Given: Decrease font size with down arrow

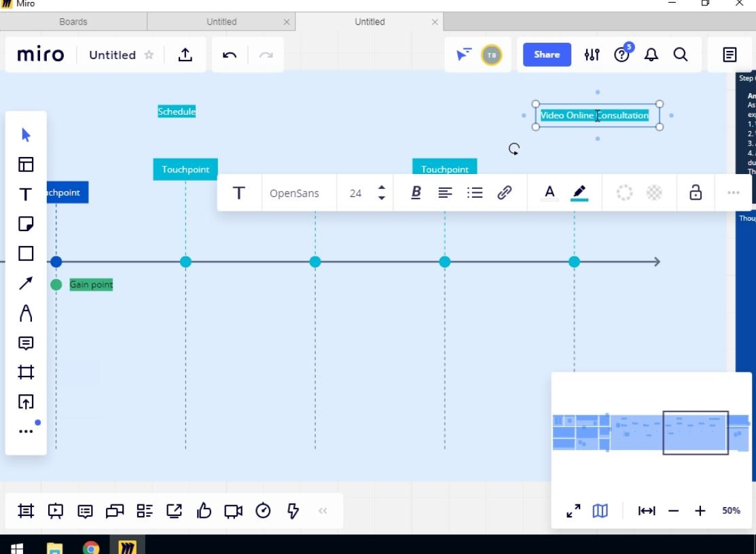Looking at the screenshot, I should pyautogui.click(x=381, y=198).
